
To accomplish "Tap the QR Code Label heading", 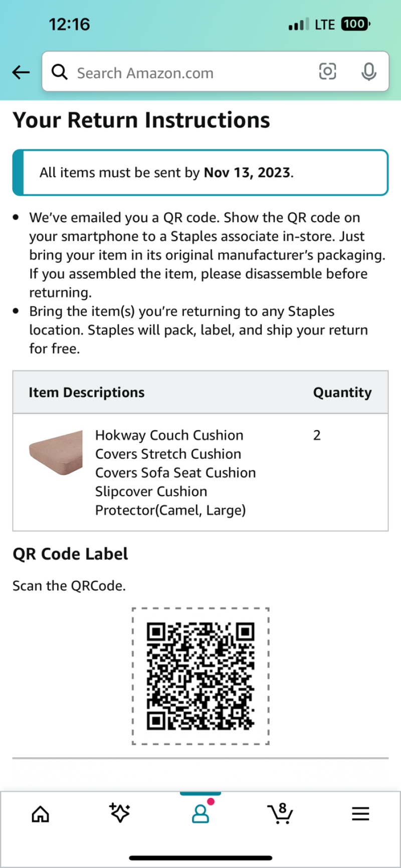I will [70, 554].
